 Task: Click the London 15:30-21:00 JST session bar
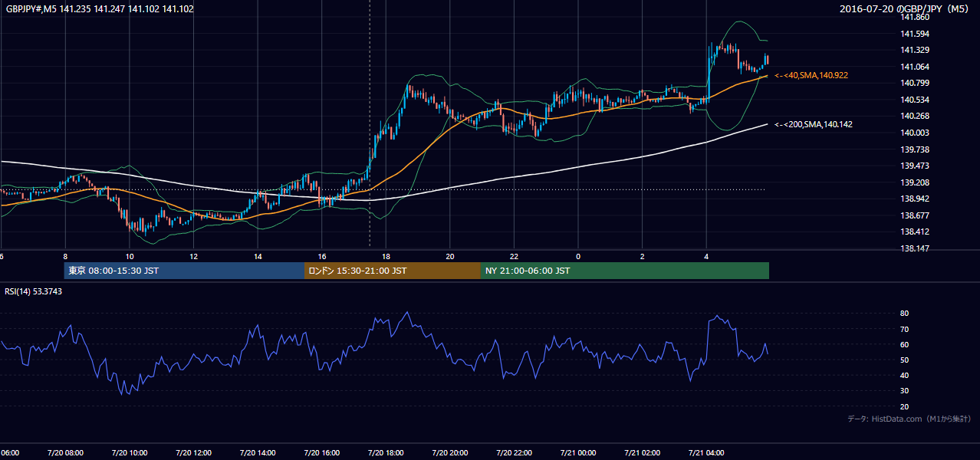point(393,271)
